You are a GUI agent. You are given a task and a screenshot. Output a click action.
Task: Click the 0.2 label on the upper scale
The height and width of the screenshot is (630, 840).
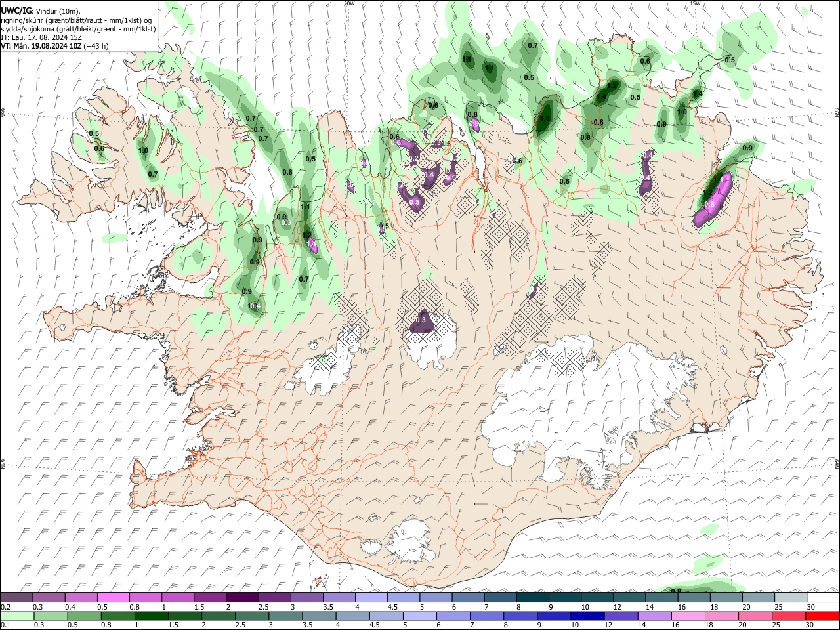click(x=6, y=607)
